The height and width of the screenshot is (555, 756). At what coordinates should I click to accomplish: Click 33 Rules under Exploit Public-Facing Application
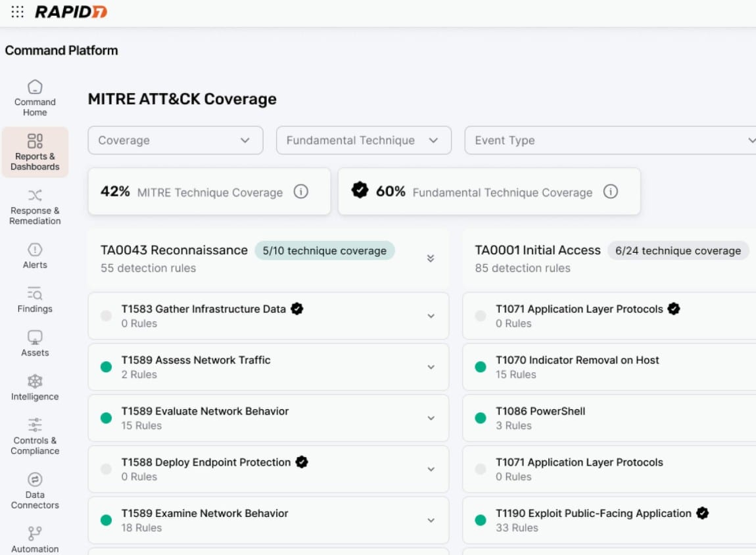click(517, 527)
